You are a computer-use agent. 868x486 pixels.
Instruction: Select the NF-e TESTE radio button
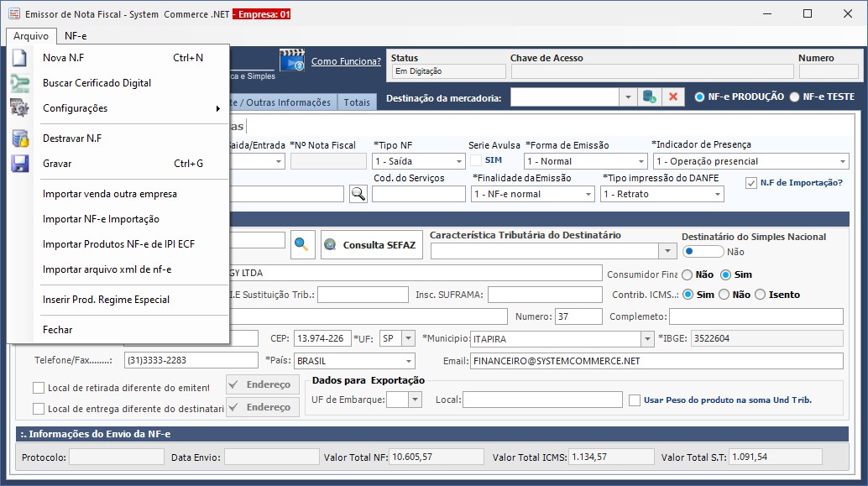pos(794,97)
